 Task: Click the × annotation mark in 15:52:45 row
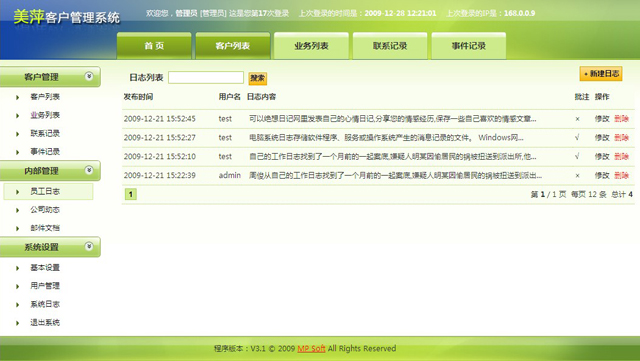(x=577, y=119)
